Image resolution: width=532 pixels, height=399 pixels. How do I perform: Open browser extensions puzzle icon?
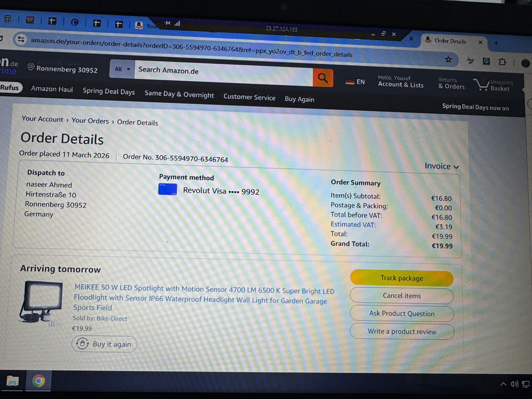click(502, 62)
